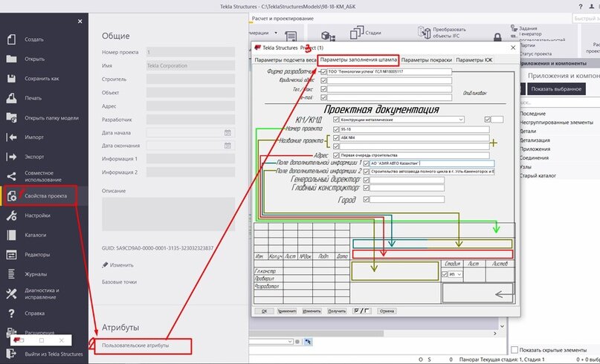Click the Получить button
The width and height of the screenshot is (600, 364).
click(x=337, y=311)
